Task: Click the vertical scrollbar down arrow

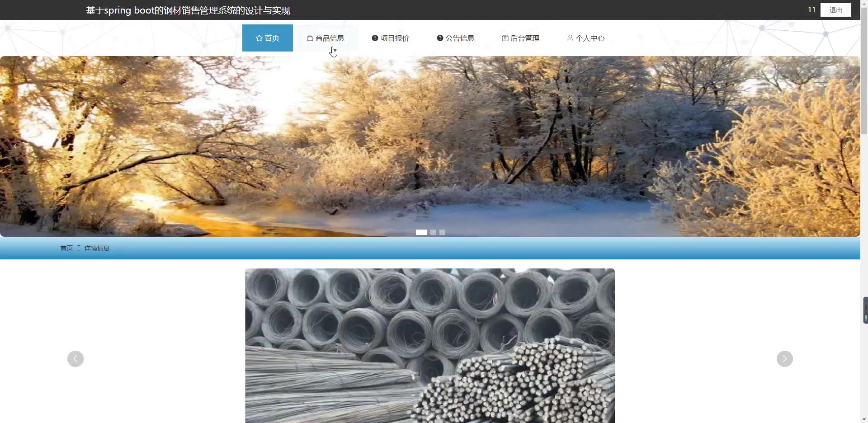Action: coord(864,419)
